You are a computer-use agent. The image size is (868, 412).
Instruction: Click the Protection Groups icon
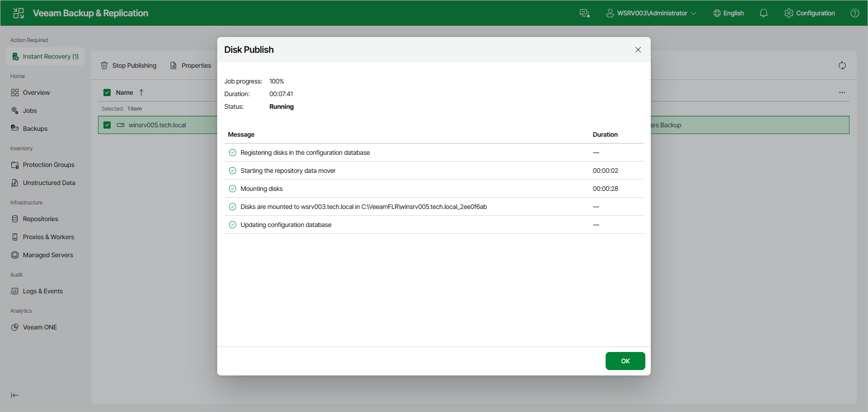(15, 165)
